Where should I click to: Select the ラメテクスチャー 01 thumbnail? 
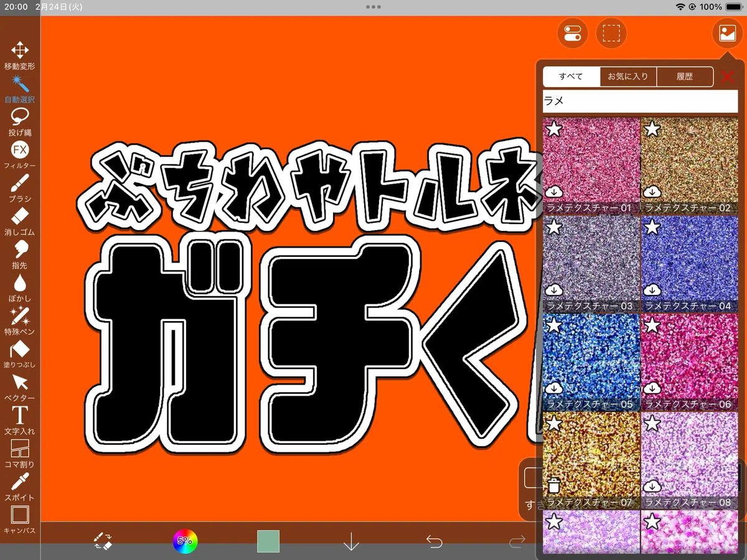tap(591, 166)
